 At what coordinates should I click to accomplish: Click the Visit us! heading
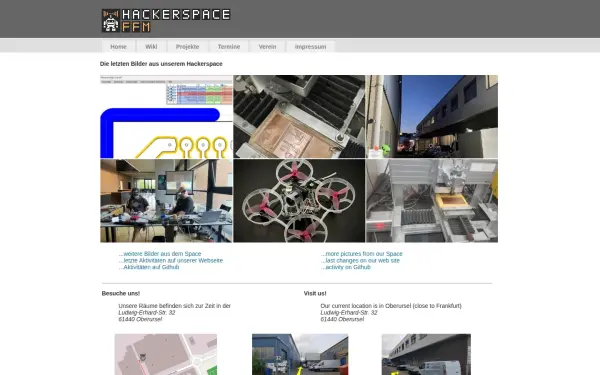coord(315,293)
